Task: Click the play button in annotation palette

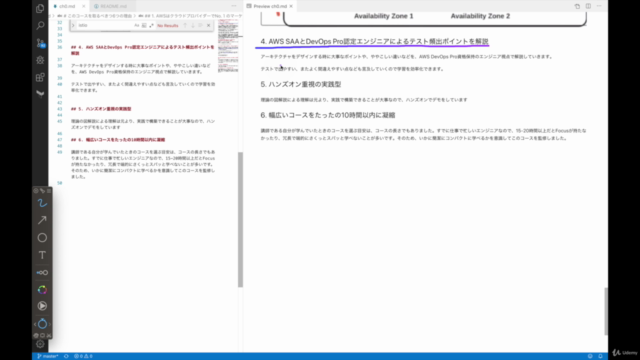Action: (42, 306)
